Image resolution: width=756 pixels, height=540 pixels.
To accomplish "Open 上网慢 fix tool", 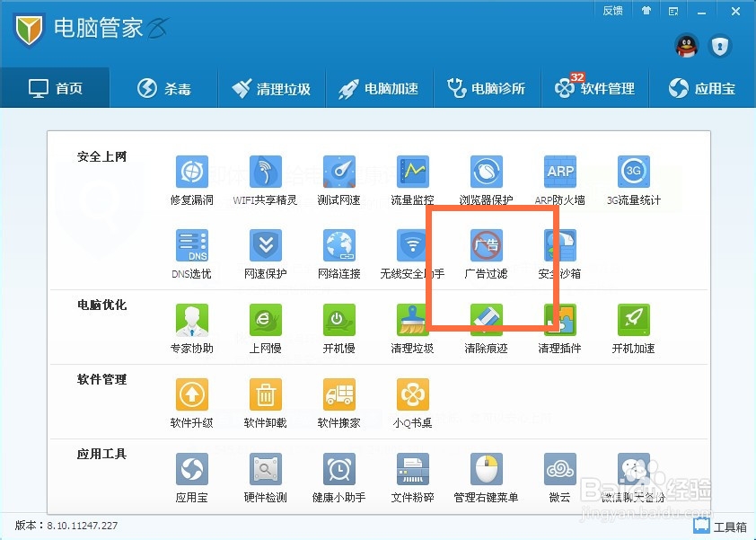I will click(265, 329).
